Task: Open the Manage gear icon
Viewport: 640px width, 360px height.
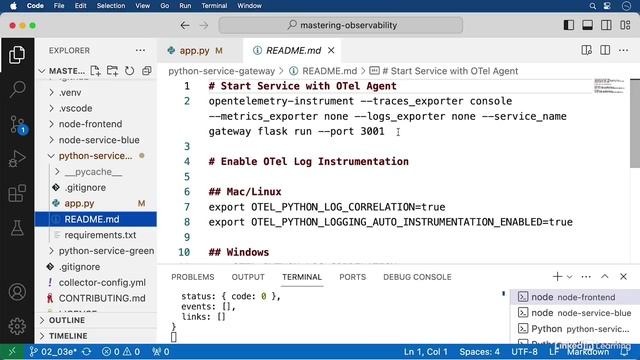Action: (17, 326)
